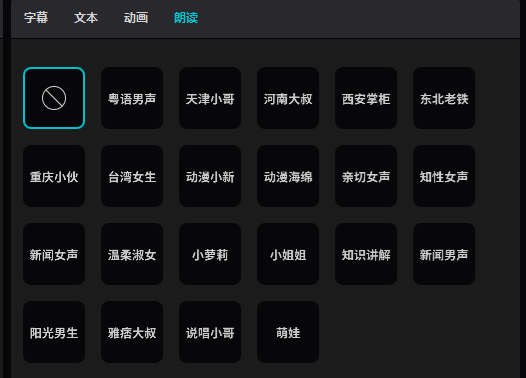Image resolution: width=526 pixels, height=378 pixels.
Task: Choose the 重庆小伙 voice
Action: click(x=54, y=176)
